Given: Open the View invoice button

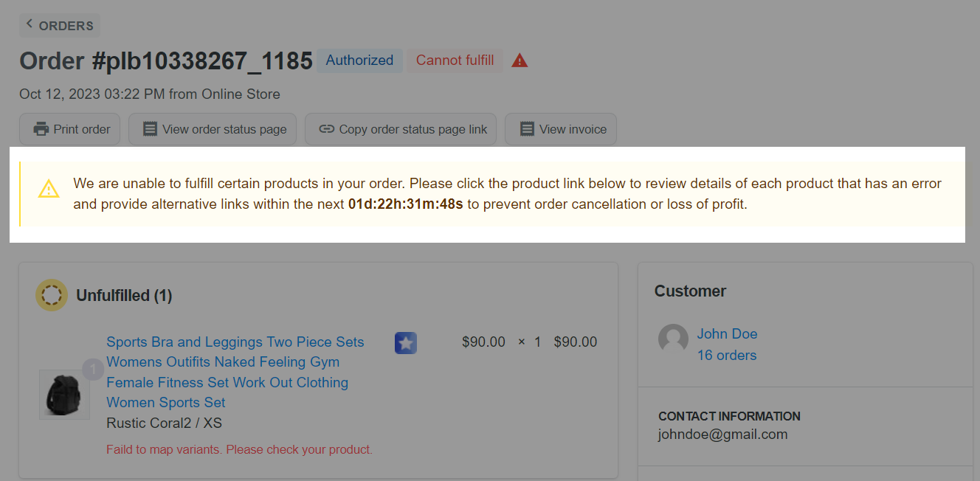Looking at the screenshot, I should 562,129.
